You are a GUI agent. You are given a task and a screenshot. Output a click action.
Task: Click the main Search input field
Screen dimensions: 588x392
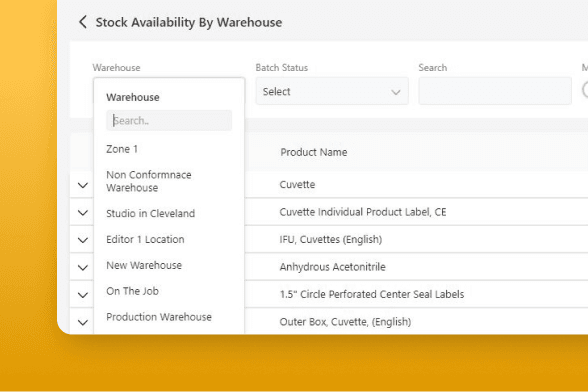(495, 91)
